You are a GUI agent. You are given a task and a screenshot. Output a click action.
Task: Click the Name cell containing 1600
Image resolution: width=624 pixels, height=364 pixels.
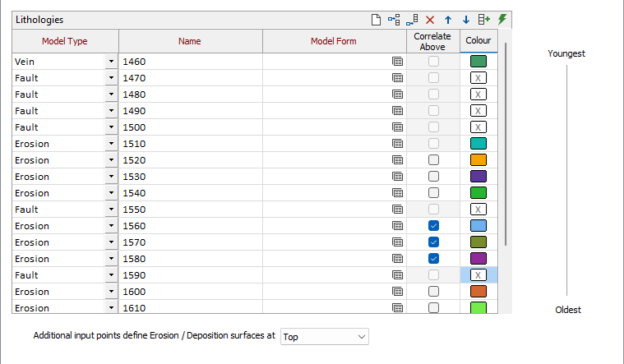[x=191, y=292]
